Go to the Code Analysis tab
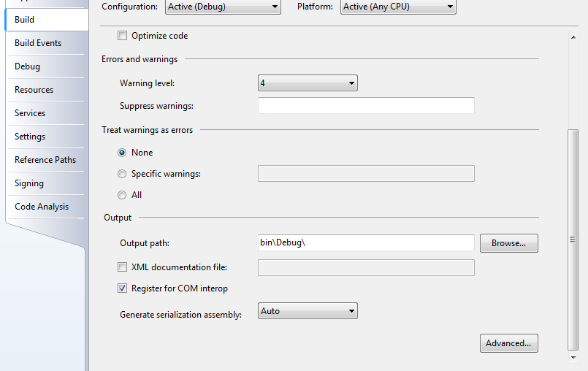Image resolution: width=588 pixels, height=371 pixels. [x=47, y=207]
